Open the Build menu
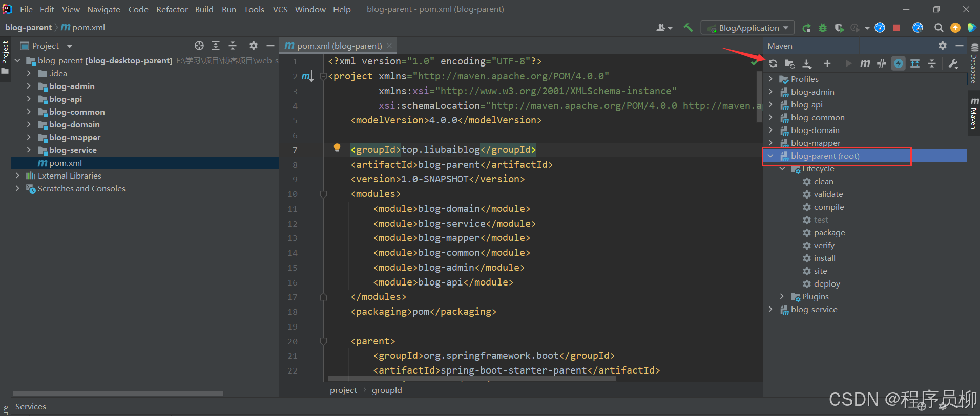 click(x=204, y=9)
